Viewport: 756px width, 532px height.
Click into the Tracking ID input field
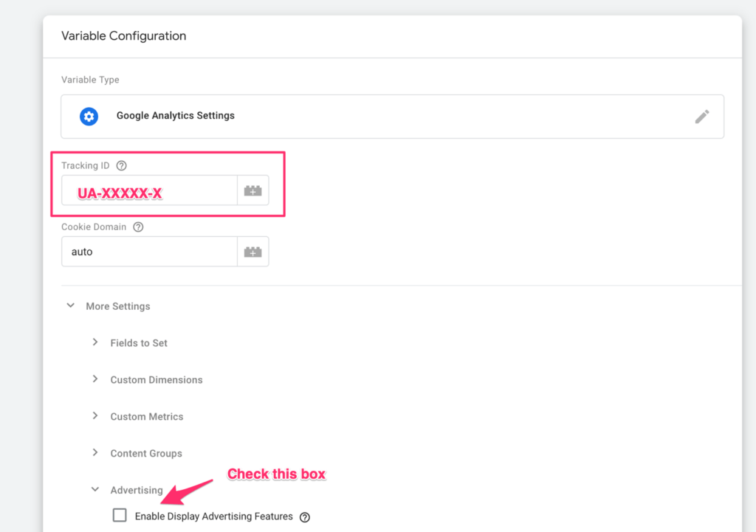tap(149, 191)
